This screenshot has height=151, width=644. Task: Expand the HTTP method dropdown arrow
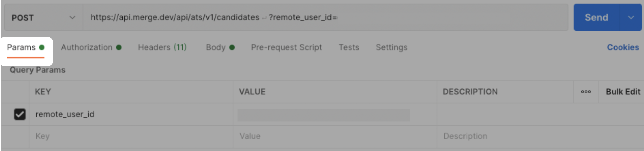(x=72, y=17)
